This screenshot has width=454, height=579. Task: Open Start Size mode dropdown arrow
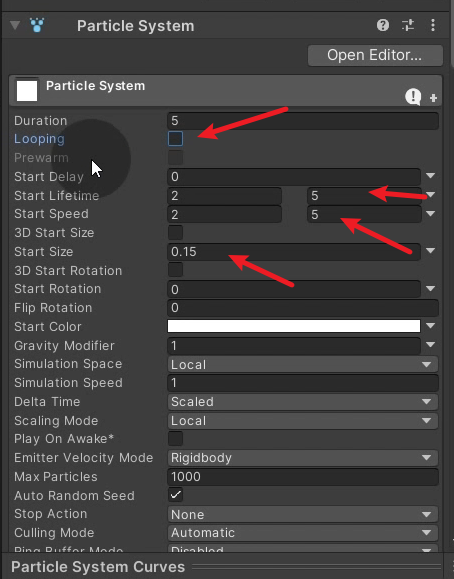pyautogui.click(x=430, y=251)
